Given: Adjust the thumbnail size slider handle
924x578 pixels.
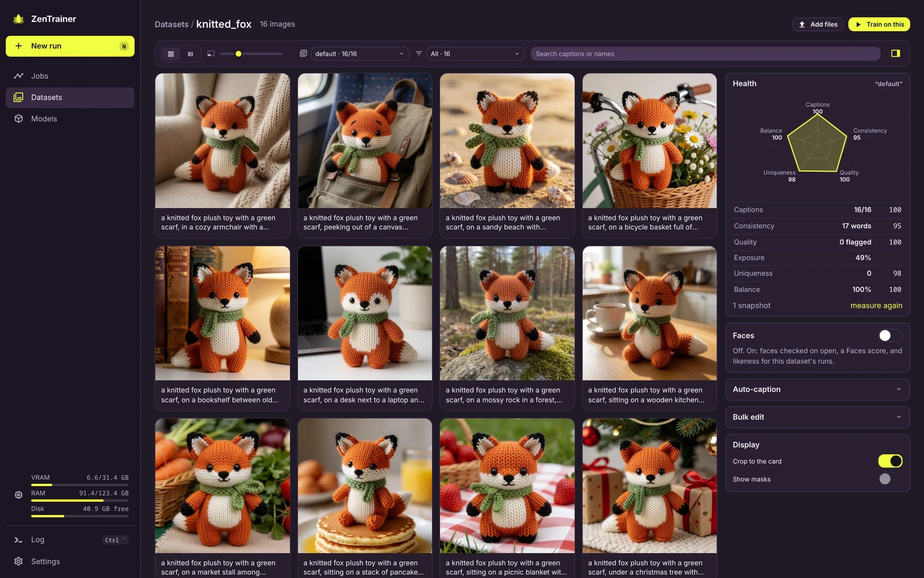Looking at the screenshot, I should coord(239,54).
